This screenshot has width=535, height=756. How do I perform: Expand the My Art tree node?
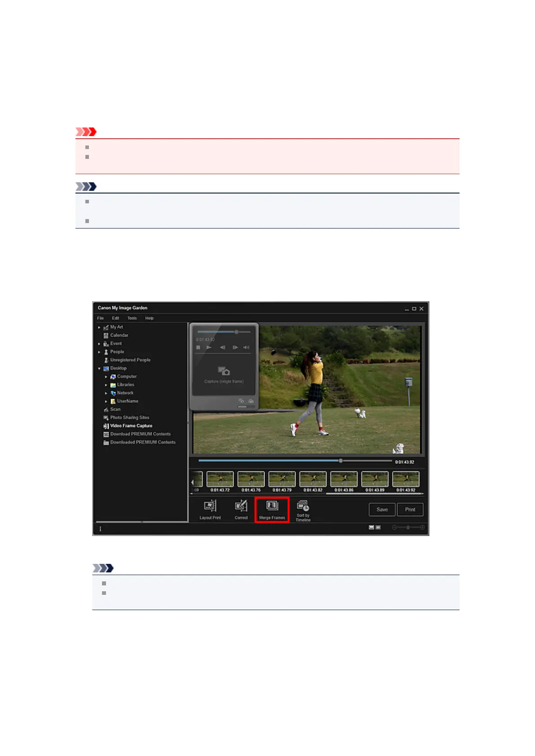click(99, 327)
